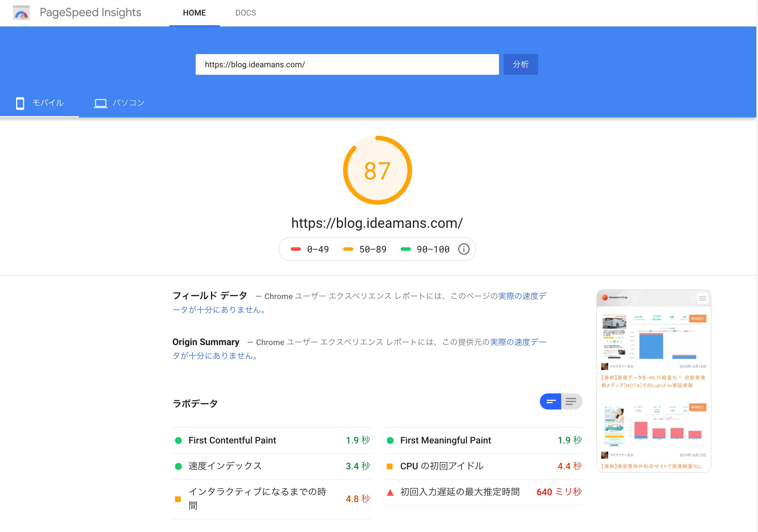
Task: Click the 初回入力遅延の最大推定時間 metric
Action: (483, 492)
